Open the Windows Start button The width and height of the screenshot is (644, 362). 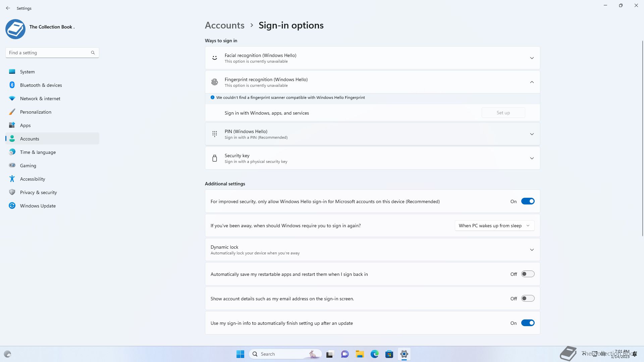(x=240, y=354)
